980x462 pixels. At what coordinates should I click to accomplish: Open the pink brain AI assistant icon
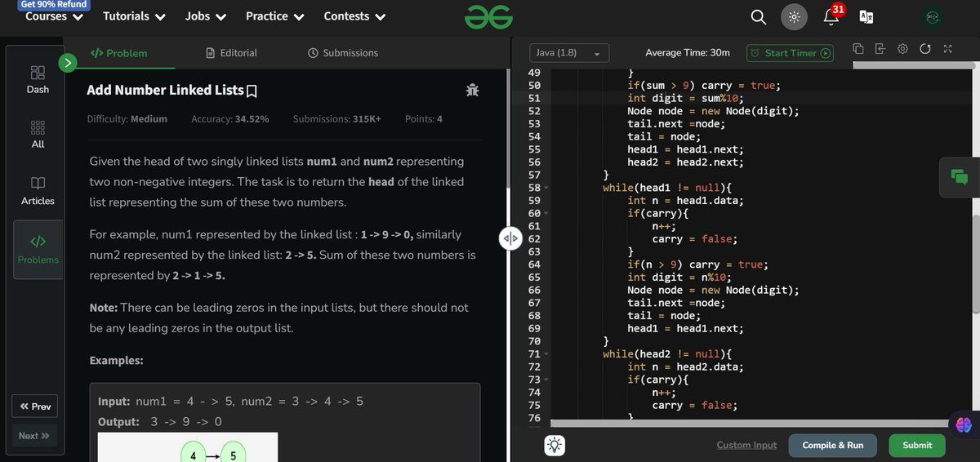click(x=964, y=424)
